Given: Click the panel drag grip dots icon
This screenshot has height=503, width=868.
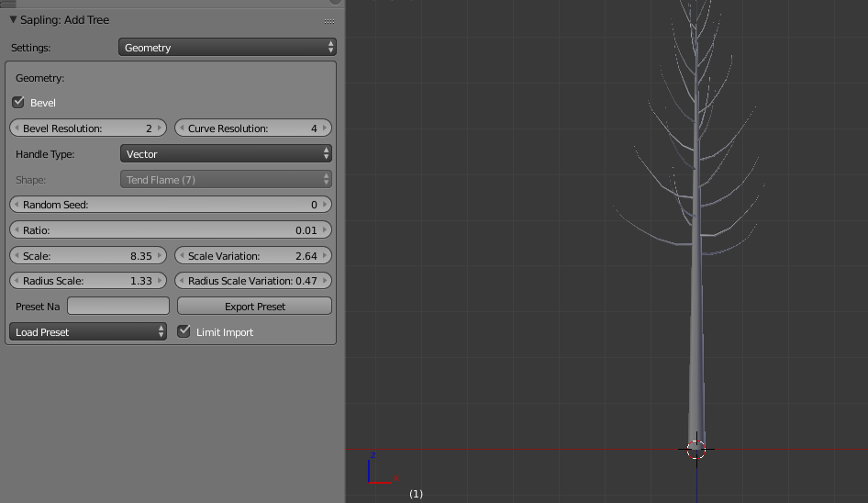Looking at the screenshot, I should coord(329,22).
